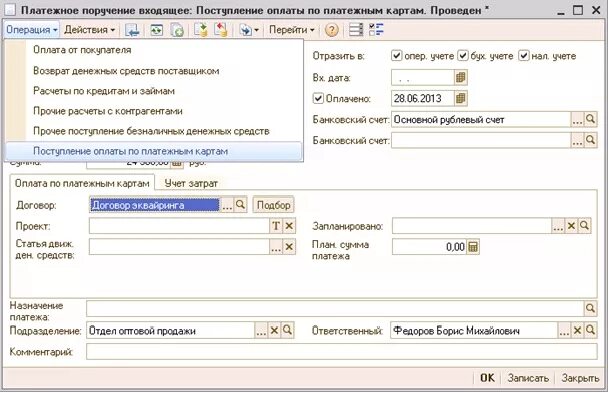Switch to Оплата по платежным картам tab
The image size is (608, 393).
(82, 183)
